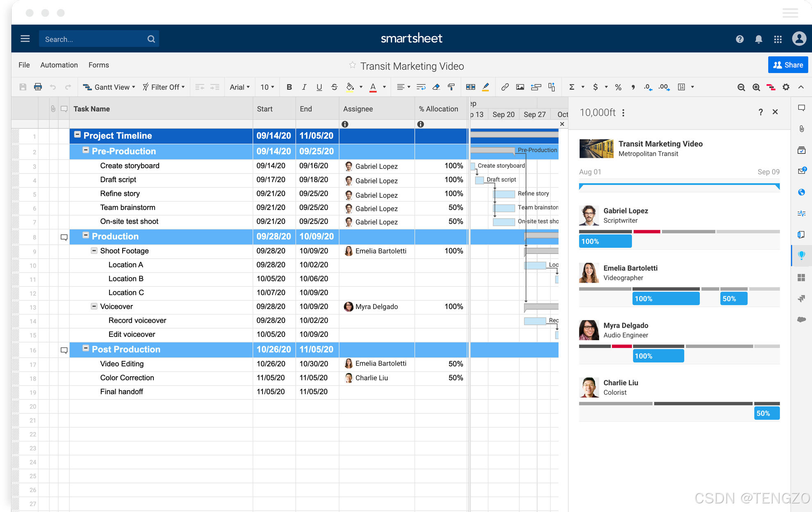Open the Gantt View dropdown
Screen dimensions: 812x512
click(x=109, y=87)
